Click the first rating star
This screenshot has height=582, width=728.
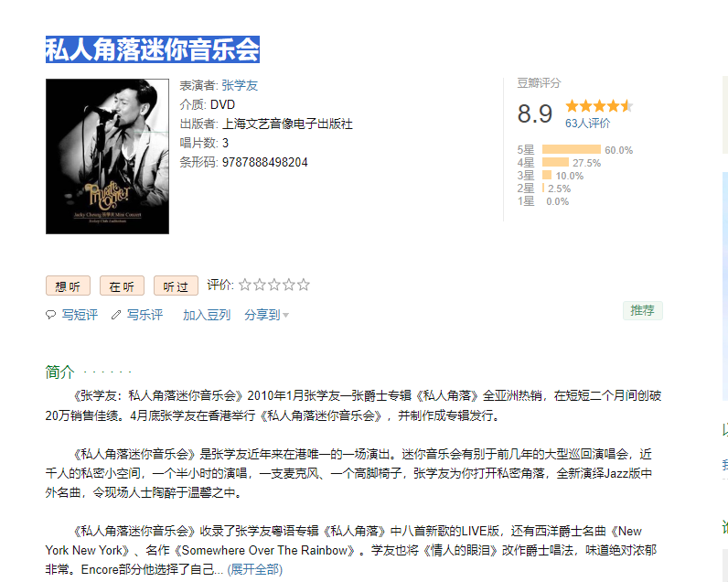[245, 285]
